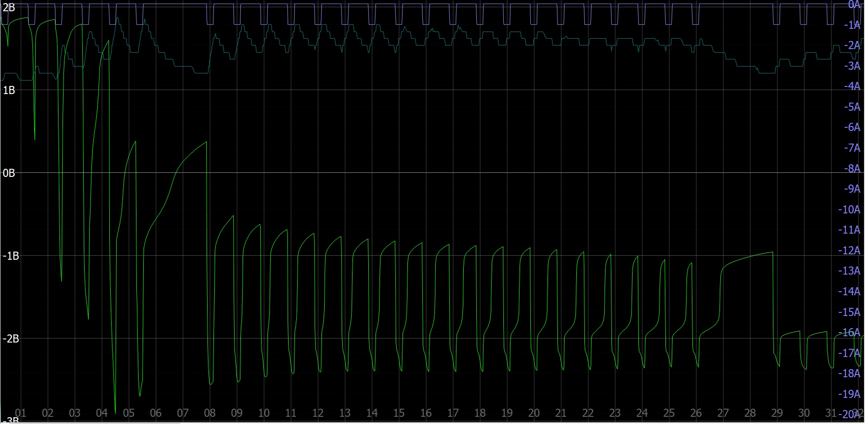
Task: Click the -17A current axis label
Action: point(849,353)
